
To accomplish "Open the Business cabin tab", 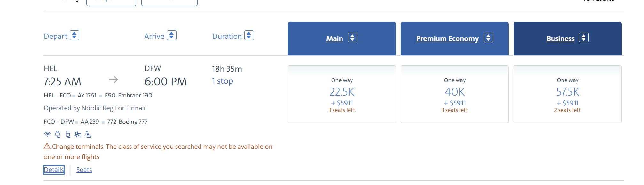I will pyautogui.click(x=560, y=38).
